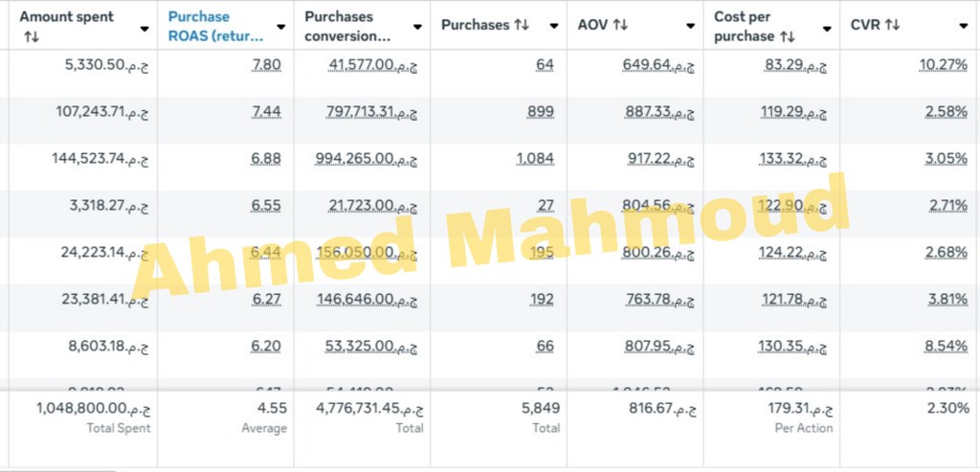Image resolution: width=980 pixels, height=472 pixels.
Task: Click the 10.27% CVR value
Action: coord(942,65)
